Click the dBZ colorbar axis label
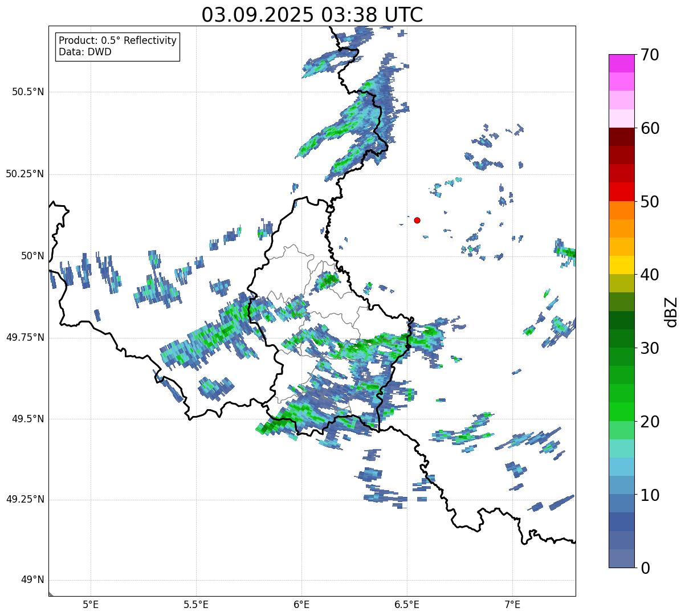This screenshot has height=616, width=685. (671, 312)
